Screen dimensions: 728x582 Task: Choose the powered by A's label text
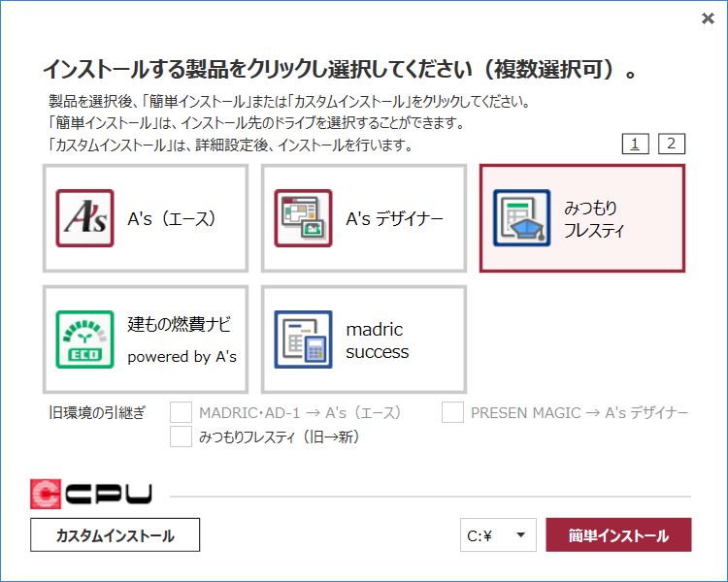click(x=182, y=356)
